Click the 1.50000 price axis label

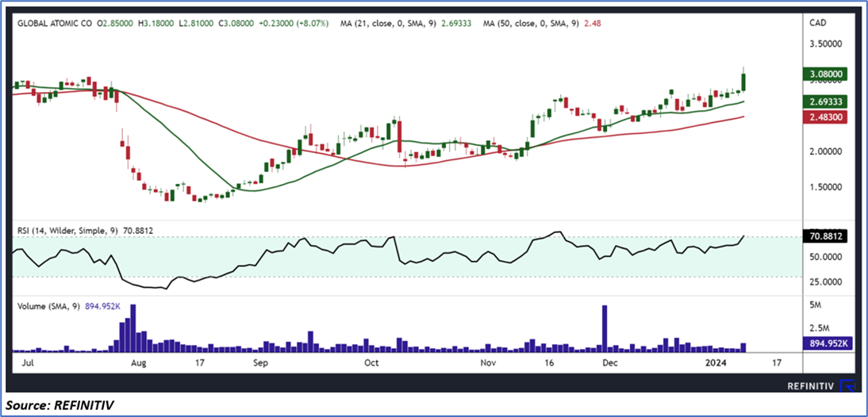pyautogui.click(x=824, y=187)
